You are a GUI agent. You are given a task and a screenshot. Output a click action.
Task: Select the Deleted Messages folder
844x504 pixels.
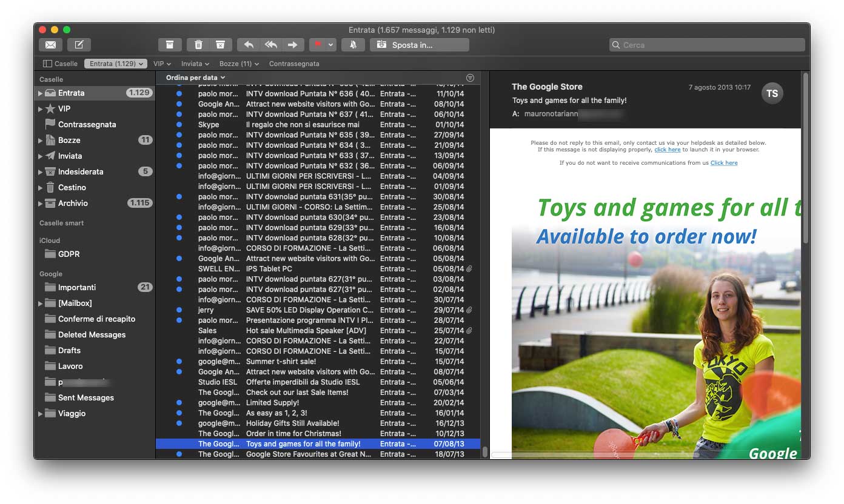[x=95, y=334]
